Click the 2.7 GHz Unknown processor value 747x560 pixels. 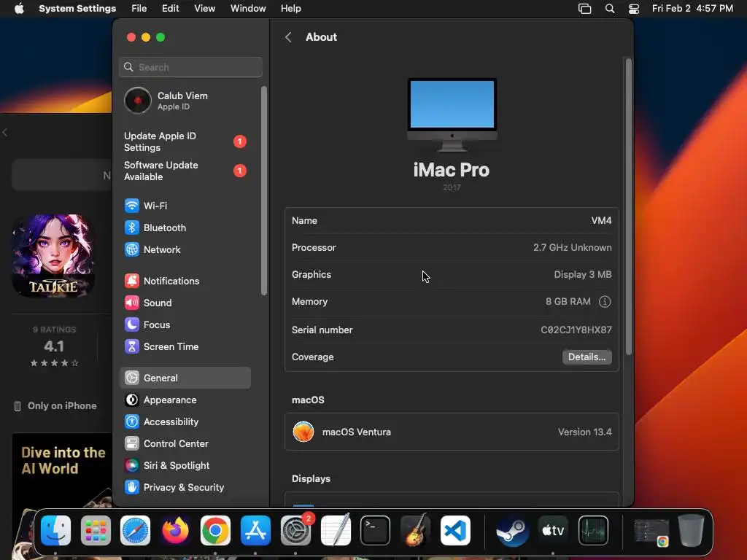pos(572,248)
